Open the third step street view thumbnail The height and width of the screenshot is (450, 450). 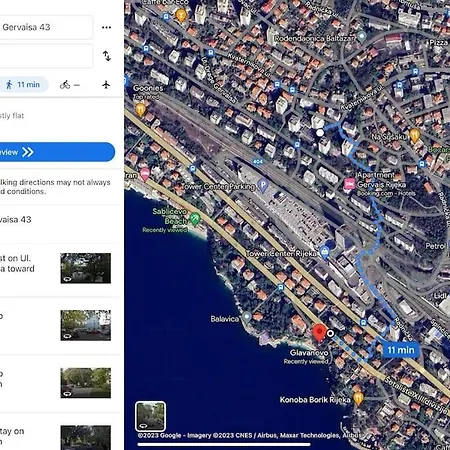(x=86, y=383)
